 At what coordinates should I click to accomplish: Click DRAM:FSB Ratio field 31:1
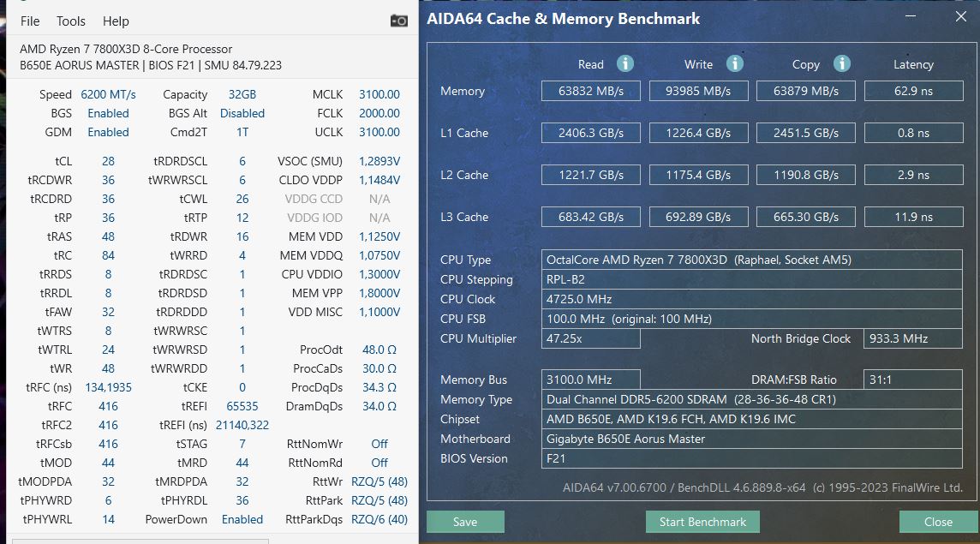(x=913, y=380)
